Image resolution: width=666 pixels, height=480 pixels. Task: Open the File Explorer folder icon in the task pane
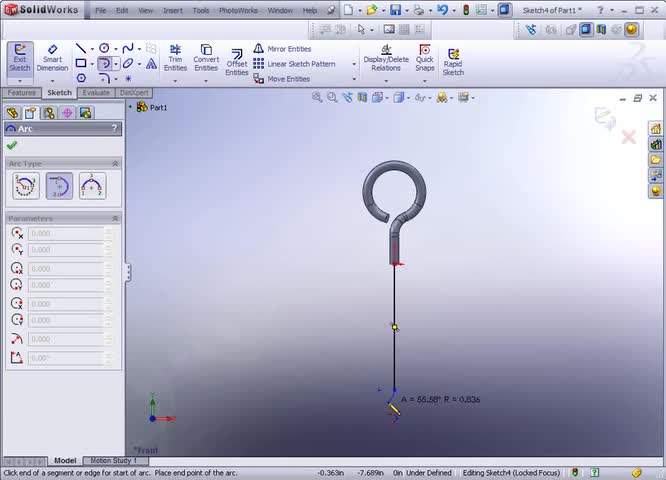(656, 160)
